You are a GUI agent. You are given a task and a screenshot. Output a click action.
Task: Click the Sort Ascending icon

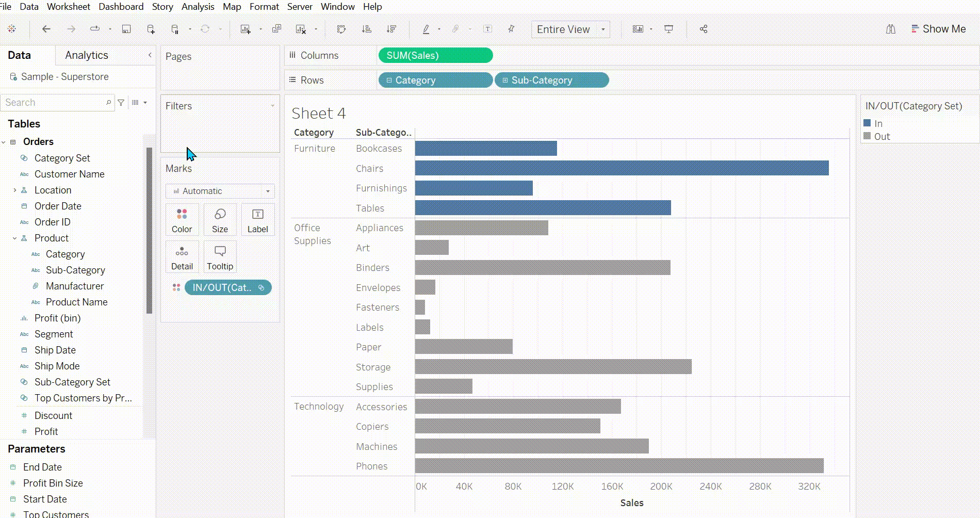(x=367, y=29)
